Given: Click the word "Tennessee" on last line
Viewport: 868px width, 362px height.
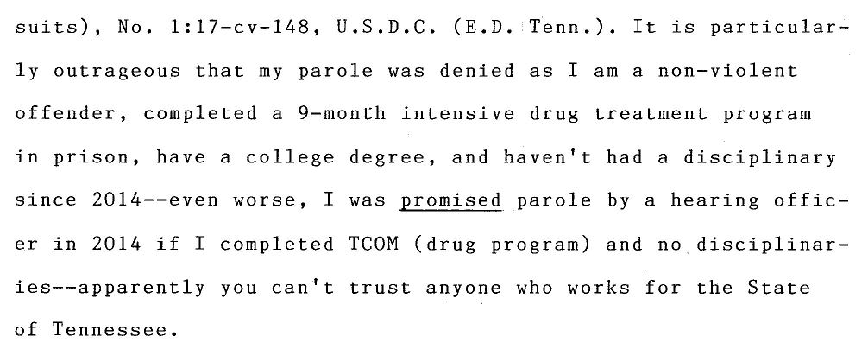Looking at the screenshot, I should pyautogui.click(x=115, y=330).
